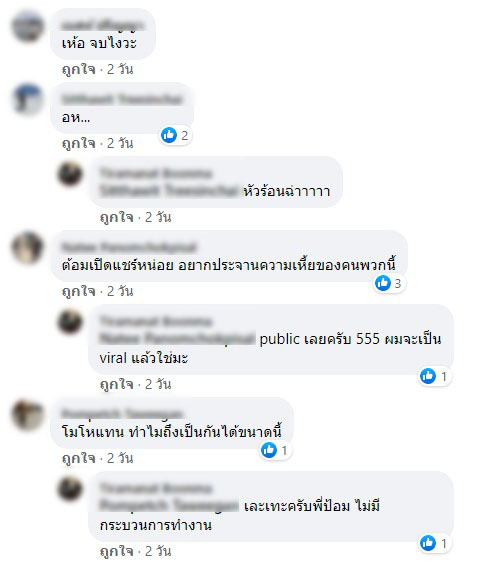Open the timestamp '2 วัน' under 'เห้อ จบไงวะ'
The height and width of the screenshot is (567, 493).
coord(120,69)
